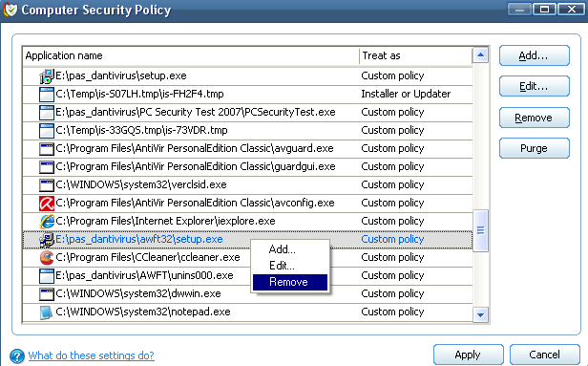The image size is (588, 366).
Task: Click Custom policy cell for iexplore.exe
Action: [x=392, y=221]
